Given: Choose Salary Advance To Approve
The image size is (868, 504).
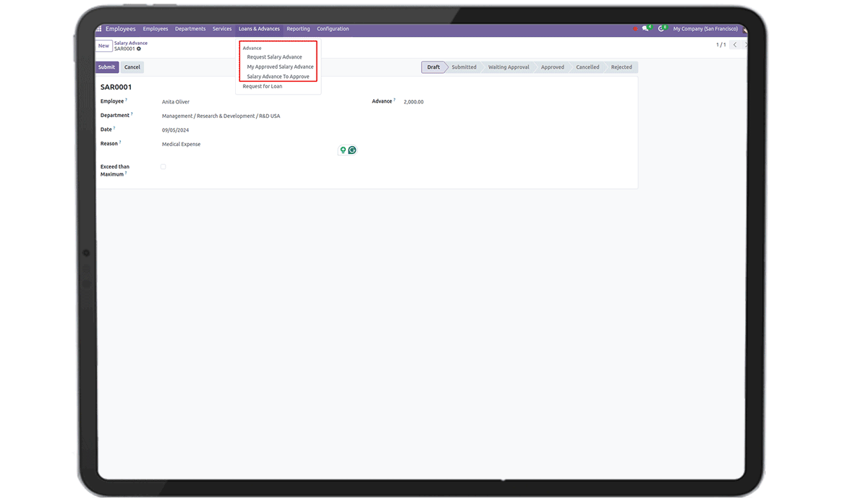Looking at the screenshot, I should [278, 77].
